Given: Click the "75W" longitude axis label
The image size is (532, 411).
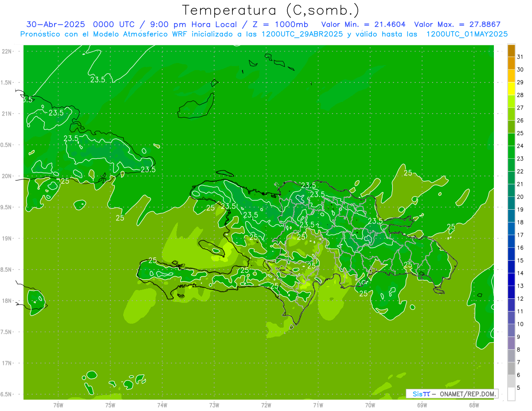Looking at the screenshot, I should (110, 405).
